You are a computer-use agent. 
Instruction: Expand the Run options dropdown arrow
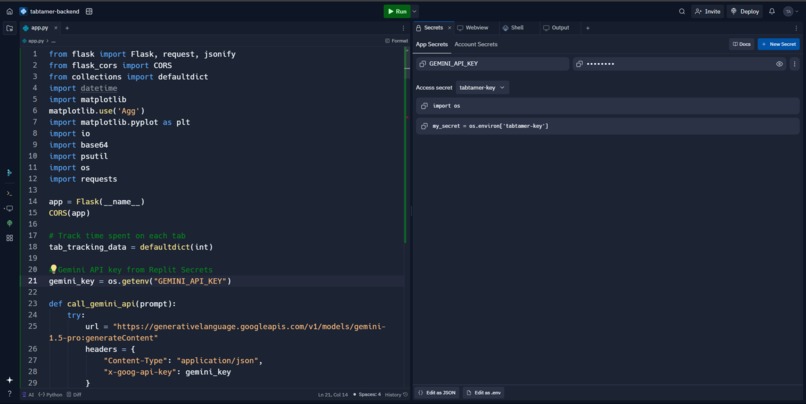(414, 11)
